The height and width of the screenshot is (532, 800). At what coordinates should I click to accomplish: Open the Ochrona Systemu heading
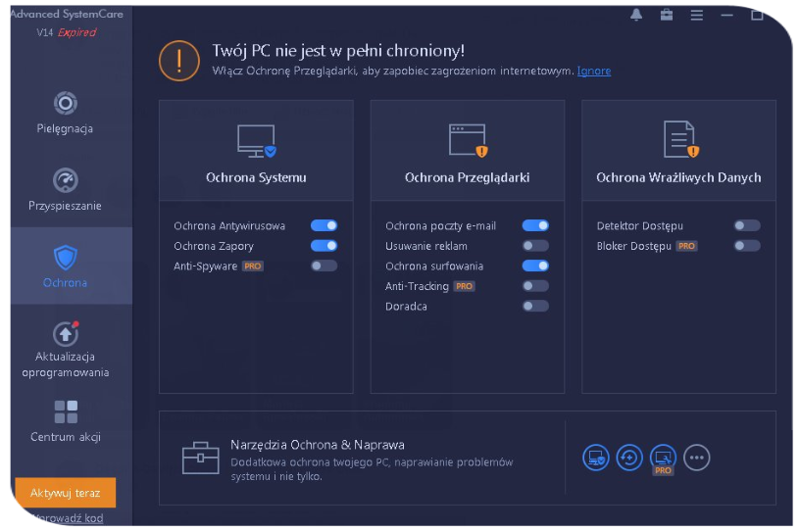point(256,177)
